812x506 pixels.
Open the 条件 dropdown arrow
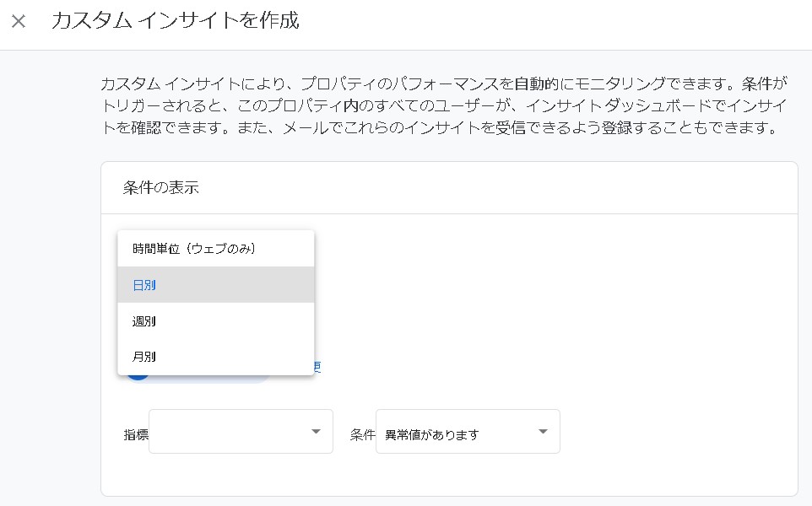(x=543, y=432)
